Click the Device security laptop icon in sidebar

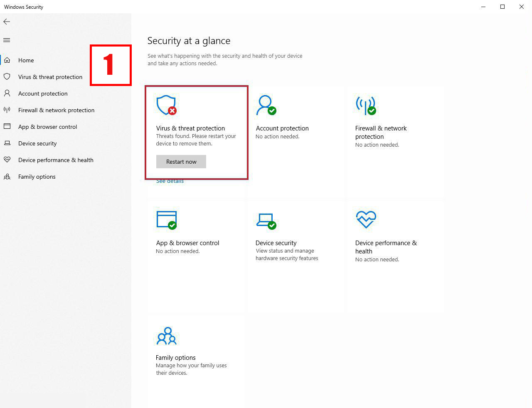click(7, 143)
